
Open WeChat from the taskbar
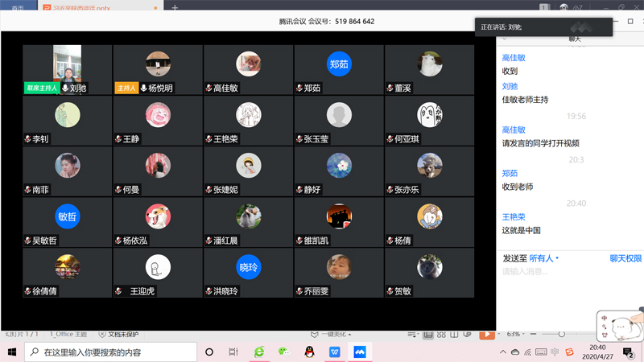(284, 352)
